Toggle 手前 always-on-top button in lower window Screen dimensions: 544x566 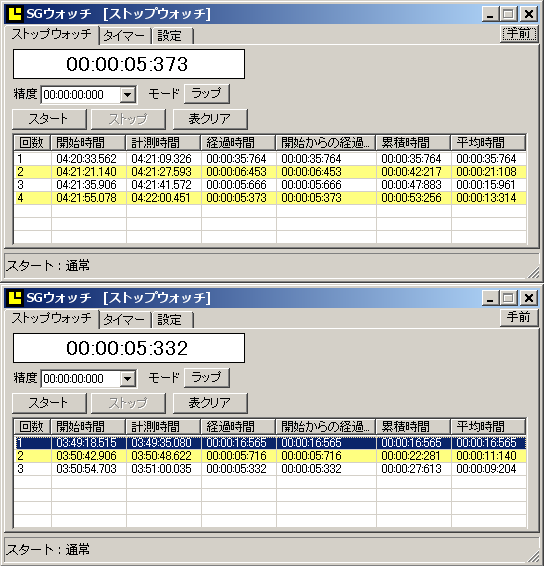point(519,318)
